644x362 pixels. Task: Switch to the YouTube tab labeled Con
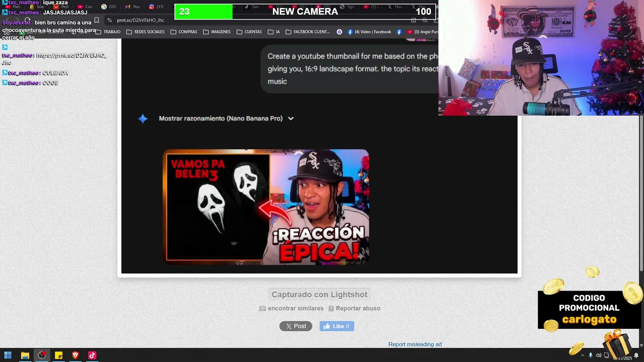85,7
